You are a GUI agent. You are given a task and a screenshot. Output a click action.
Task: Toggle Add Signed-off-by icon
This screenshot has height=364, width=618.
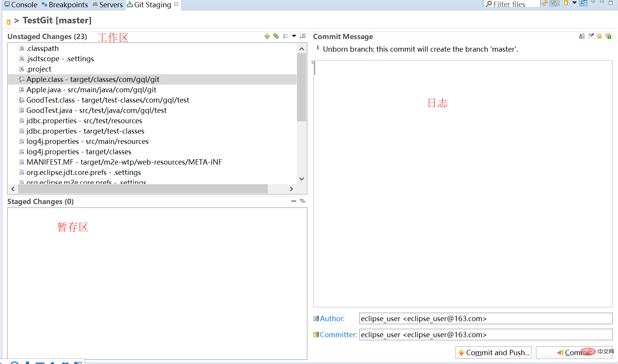pos(591,36)
